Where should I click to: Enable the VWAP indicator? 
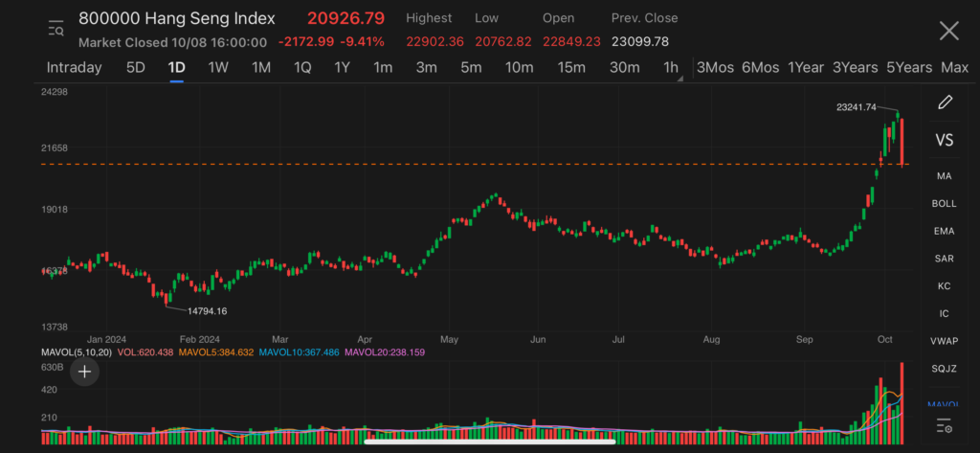point(944,341)
